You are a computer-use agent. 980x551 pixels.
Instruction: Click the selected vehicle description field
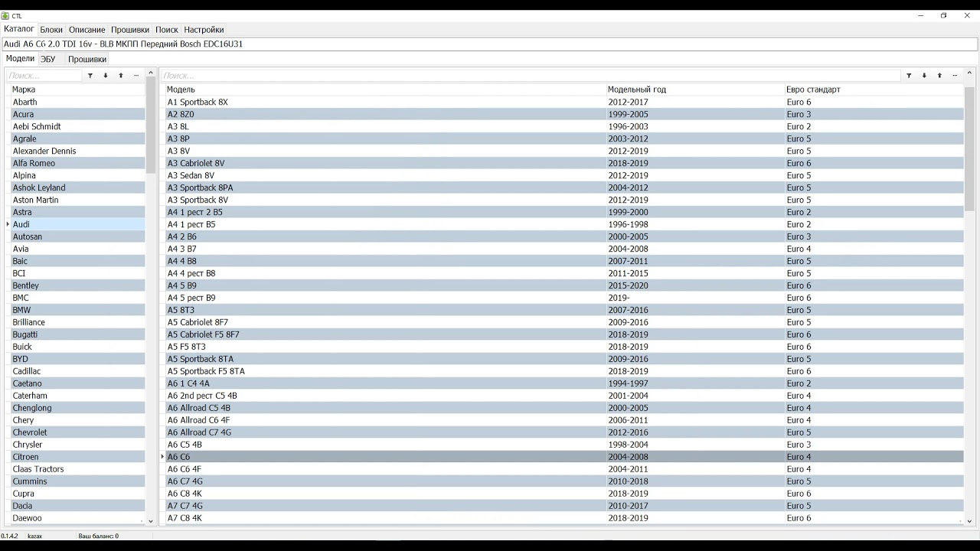click(x=490, y=44)
